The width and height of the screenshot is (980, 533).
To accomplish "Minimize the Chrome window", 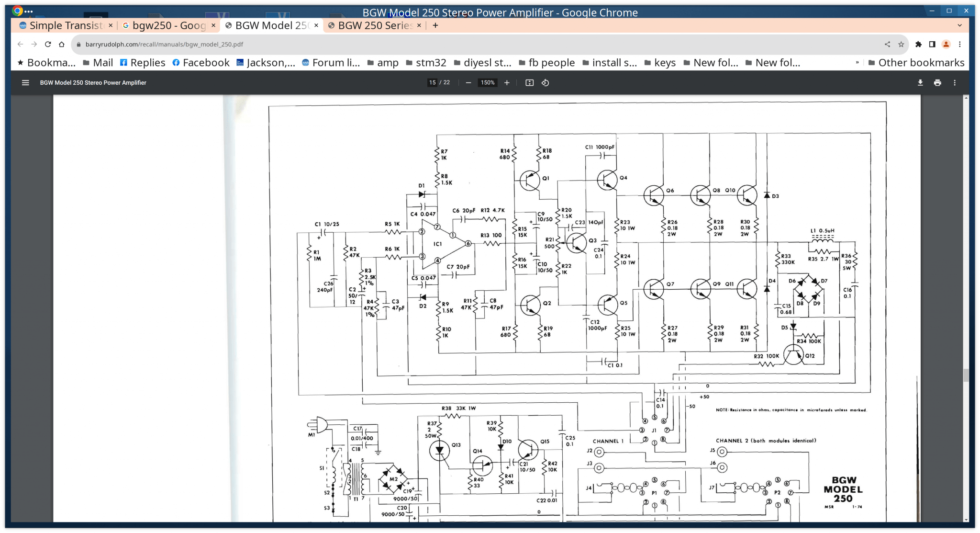I will [932, 11].
